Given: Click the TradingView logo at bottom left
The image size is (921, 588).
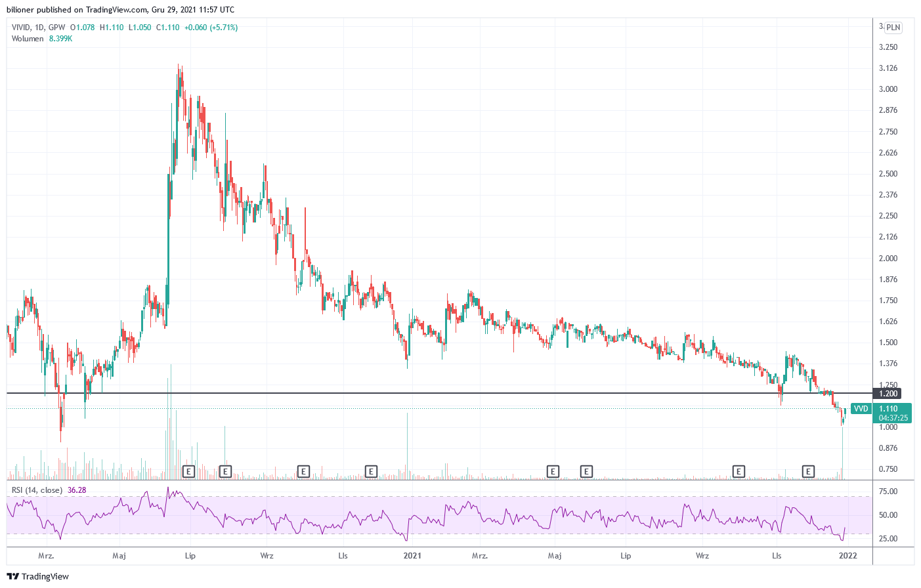Looking at the screenshot, I should coord(38,576).
